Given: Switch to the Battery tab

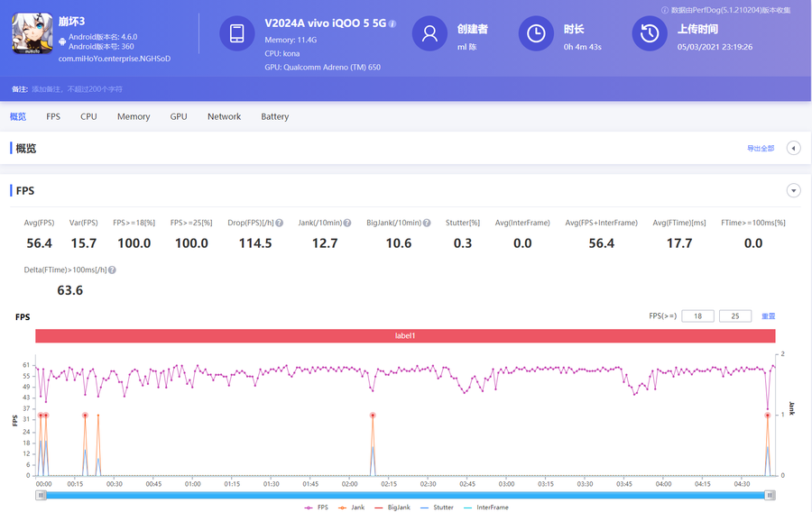Looking at the screenshot, I should (274, 116).
